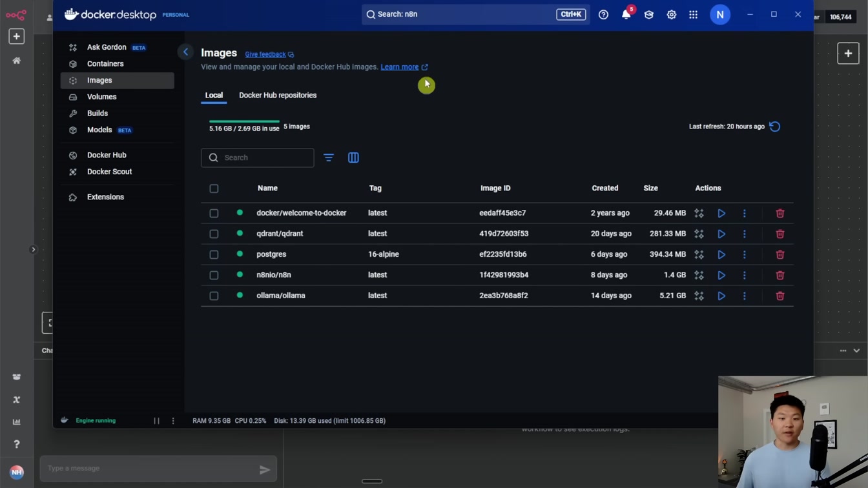Open the n8nio/n8n image details
This screenshot has width=868, height=488.
pyautogui.click(x=274, y=275)
